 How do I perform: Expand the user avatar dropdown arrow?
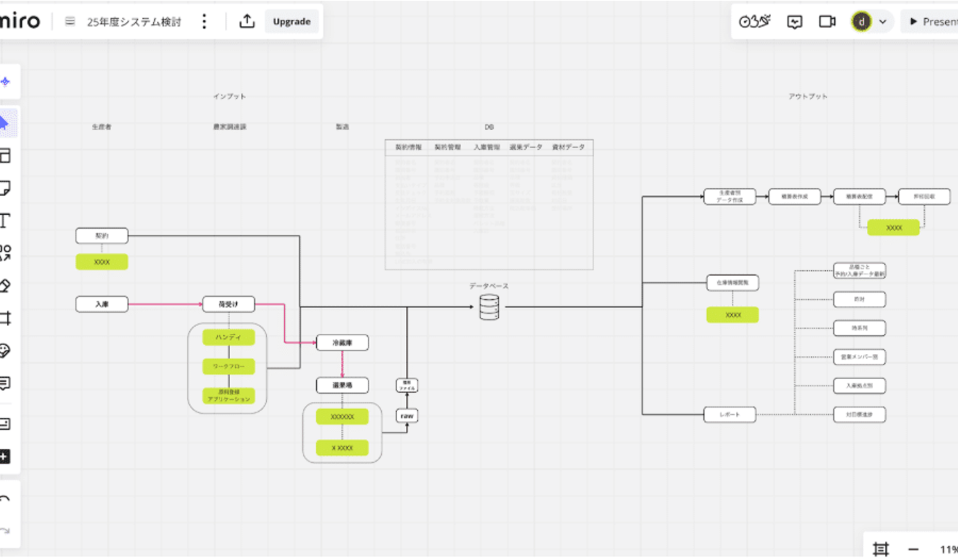pyautogui.click(x=882, y=21)
